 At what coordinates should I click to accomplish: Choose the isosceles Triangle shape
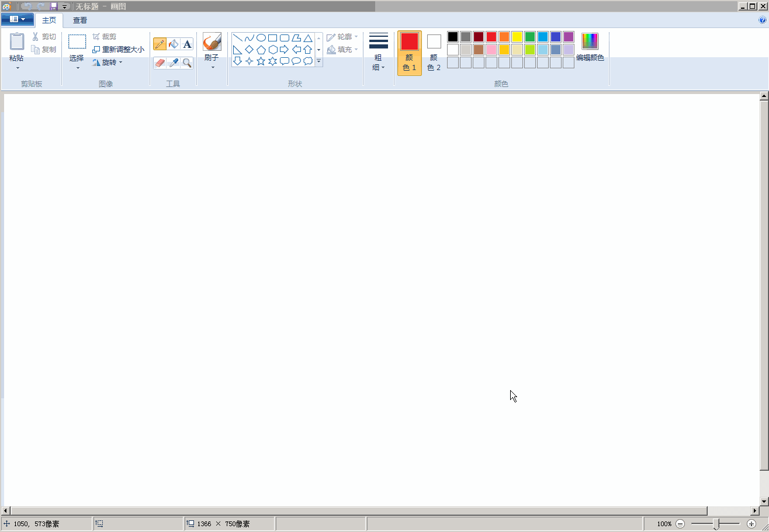coord(308,38)
